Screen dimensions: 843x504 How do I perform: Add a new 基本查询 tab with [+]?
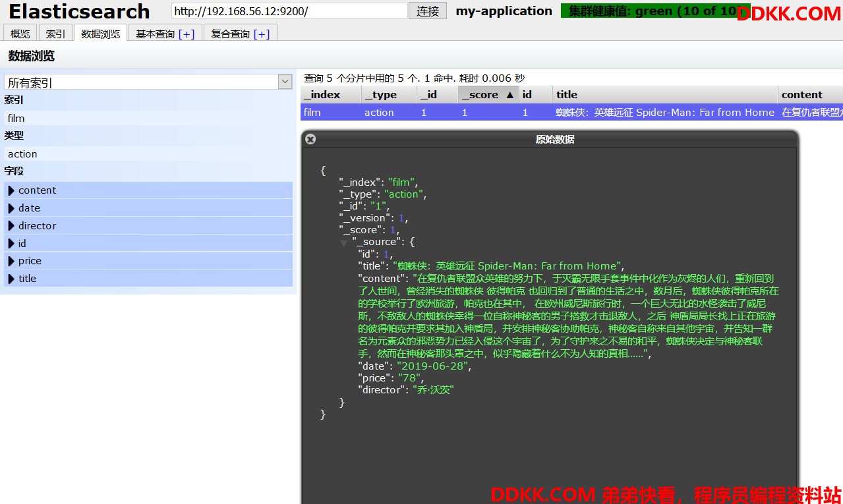tap(187, 34)
